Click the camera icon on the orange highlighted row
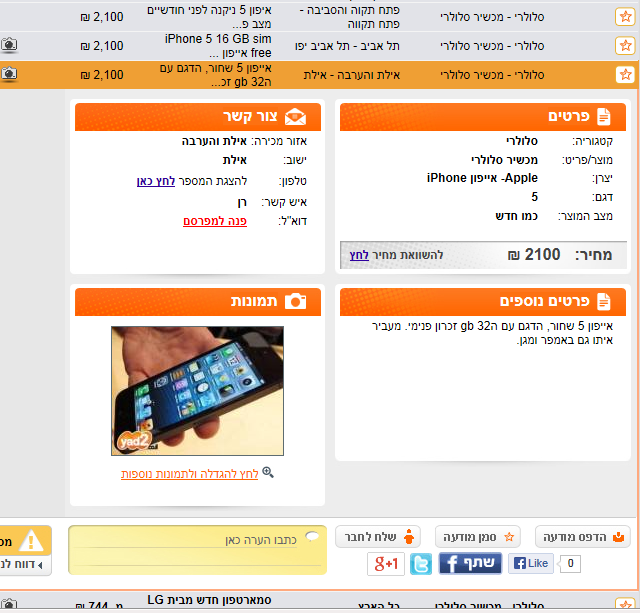 [9, 74]
